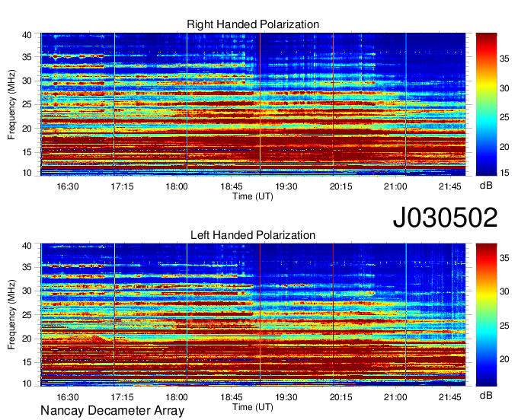Select the J030502 observation label
The height and width of the screenshot is (420, 518).
[445, 218]
